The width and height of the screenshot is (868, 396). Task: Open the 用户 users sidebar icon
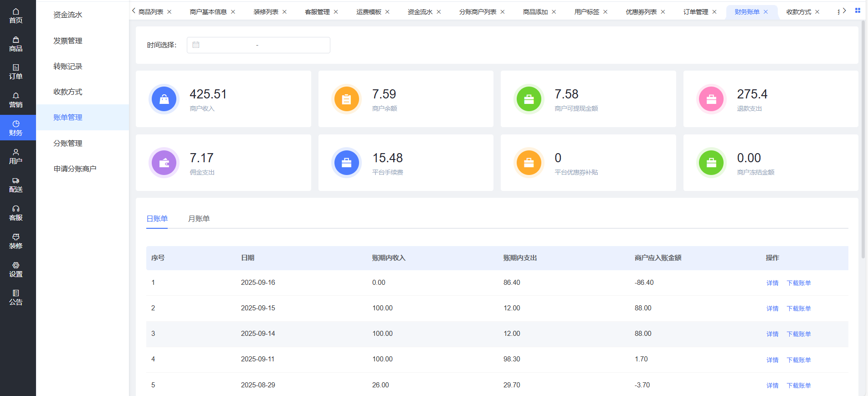coord(16,156)
